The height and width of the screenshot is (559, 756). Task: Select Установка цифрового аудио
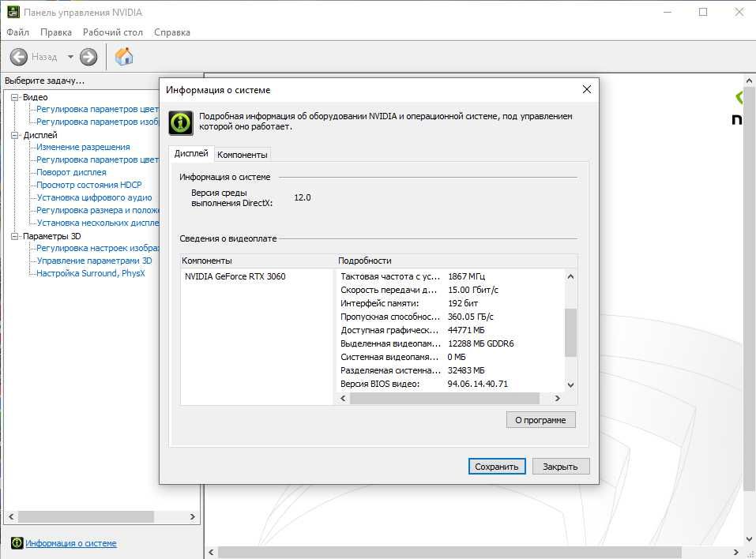click(94, 197)
